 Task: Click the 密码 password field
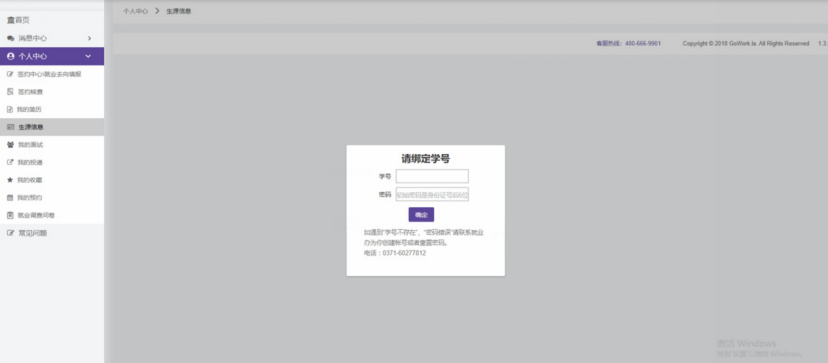[x=432, y=194]
